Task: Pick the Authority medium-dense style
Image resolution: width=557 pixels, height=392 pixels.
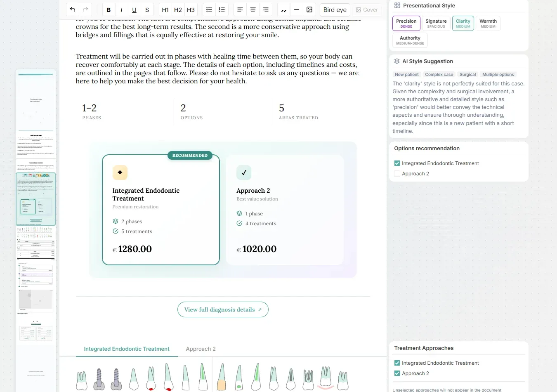Action: pyautogui.click(x=410, y=40)
